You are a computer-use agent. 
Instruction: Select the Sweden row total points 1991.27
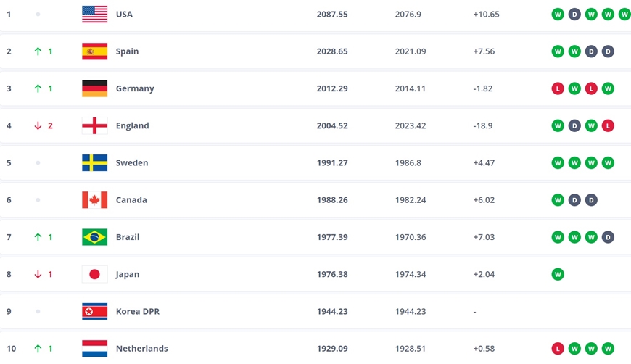(x=332, y=163)
